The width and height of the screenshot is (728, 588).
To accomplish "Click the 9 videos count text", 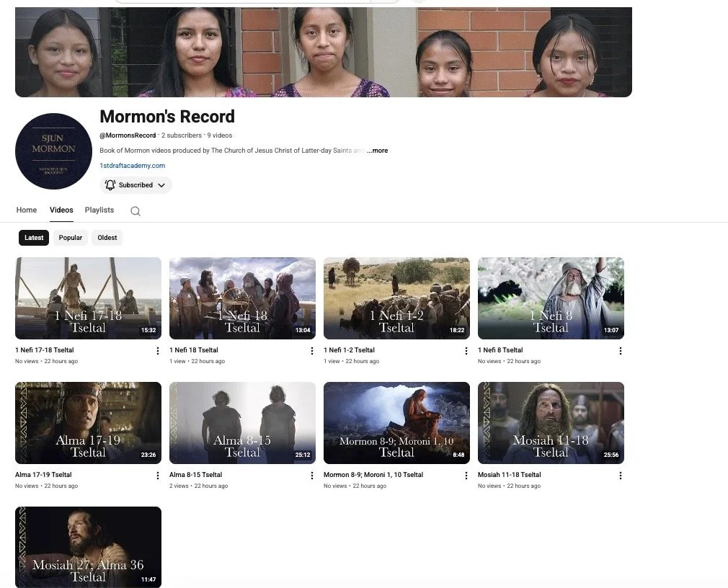I will [220, 135].
